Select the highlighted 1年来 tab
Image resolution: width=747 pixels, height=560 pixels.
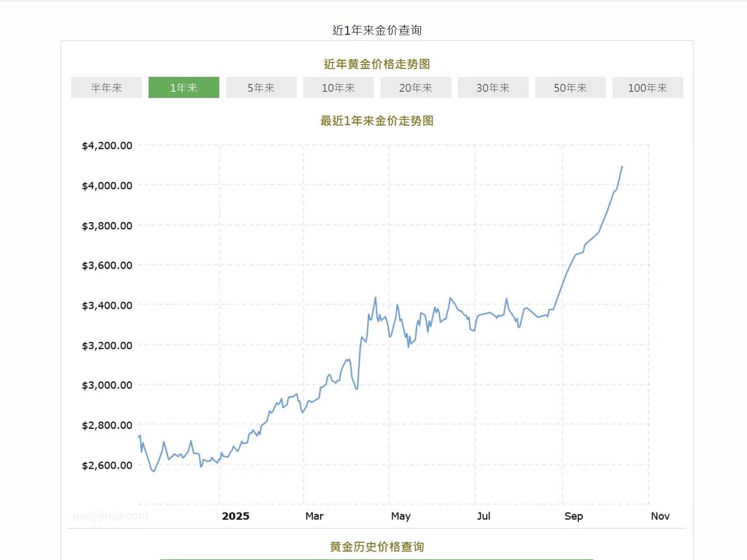click(184, 87)
